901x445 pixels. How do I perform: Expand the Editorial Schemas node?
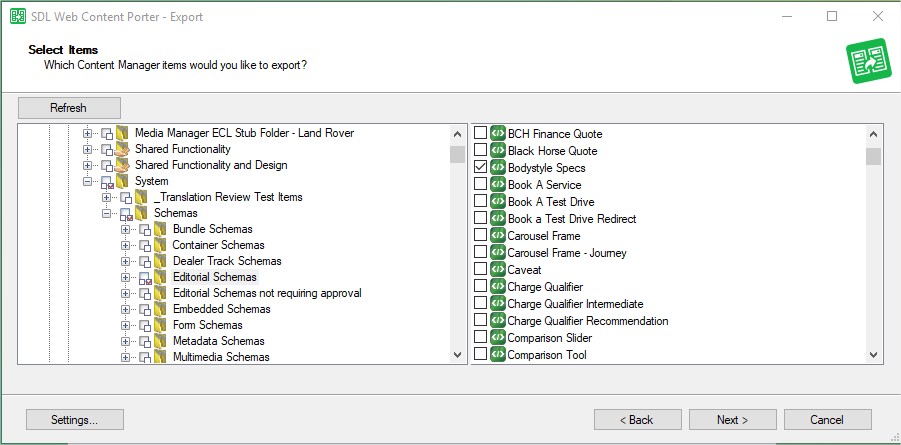[x=125, y=277]
